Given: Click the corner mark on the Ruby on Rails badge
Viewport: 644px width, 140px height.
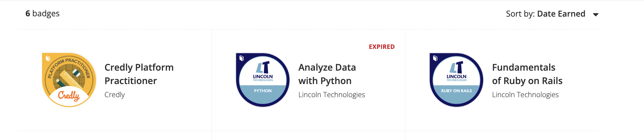Looking at the screenshot, I should (x=435, y=58).
